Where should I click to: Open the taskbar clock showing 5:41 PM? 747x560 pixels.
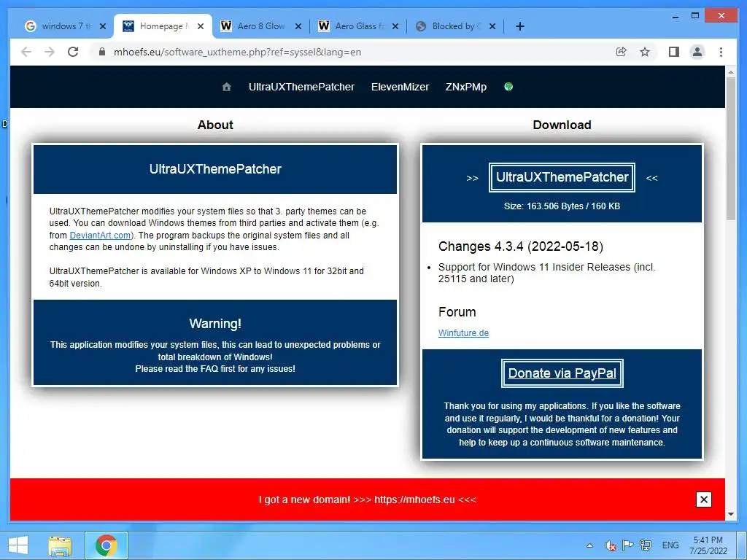point(708,545)
